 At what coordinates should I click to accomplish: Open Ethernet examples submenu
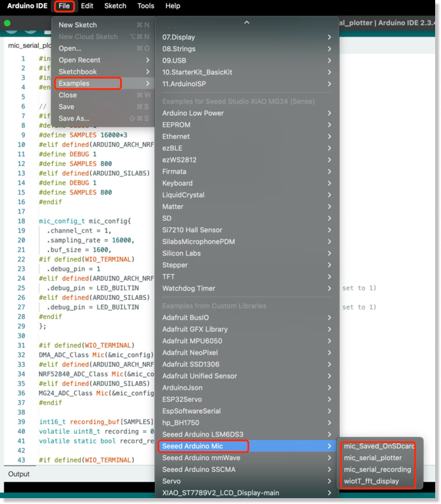[x=247, y=136]
